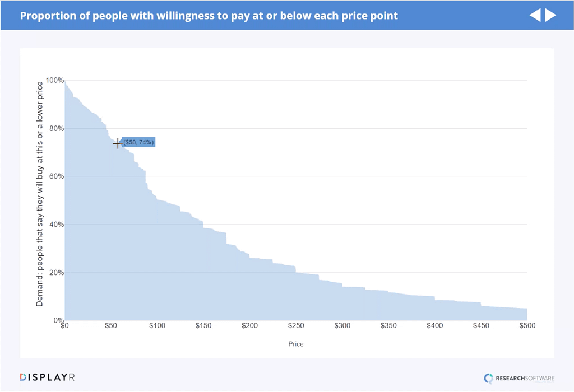Click the Displayr logo
This screenshot has width=574, height=392.
click(47, 377)
